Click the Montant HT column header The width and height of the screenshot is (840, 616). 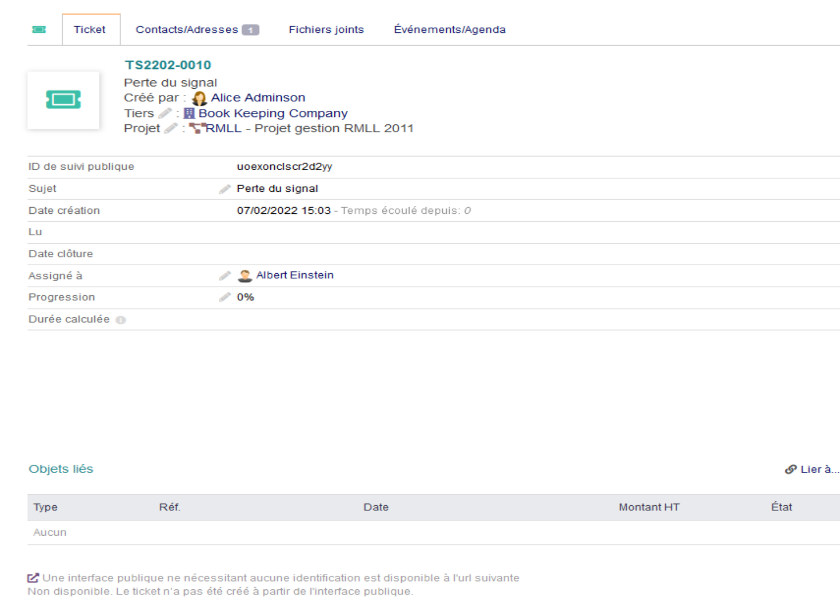point(649,507)
